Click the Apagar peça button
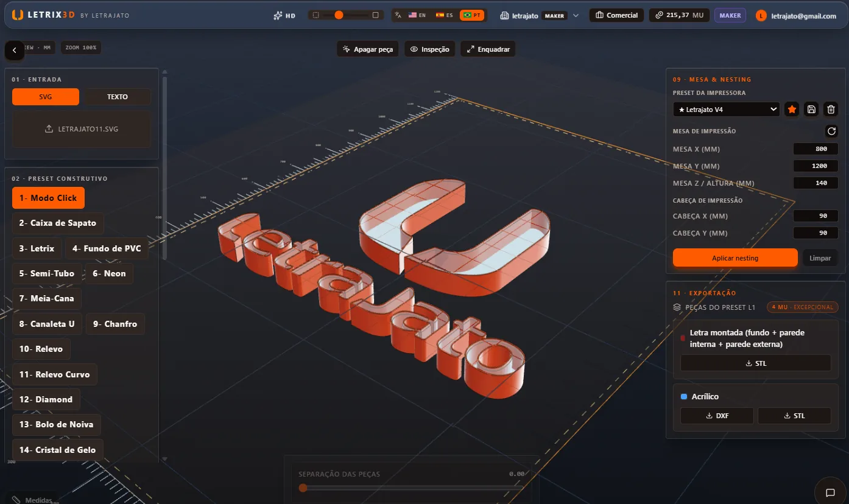The width and height of the screenshot is (849, 504). click(x=368, y=49)
